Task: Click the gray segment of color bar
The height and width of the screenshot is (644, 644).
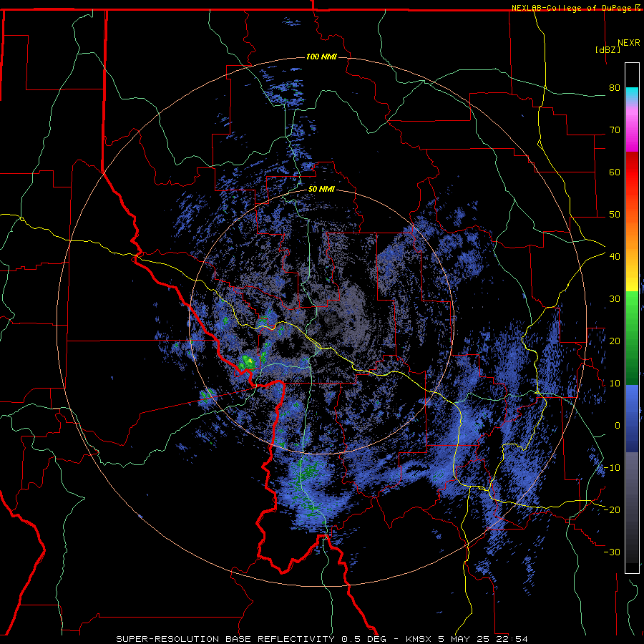Action: click(x=632, y=507)
